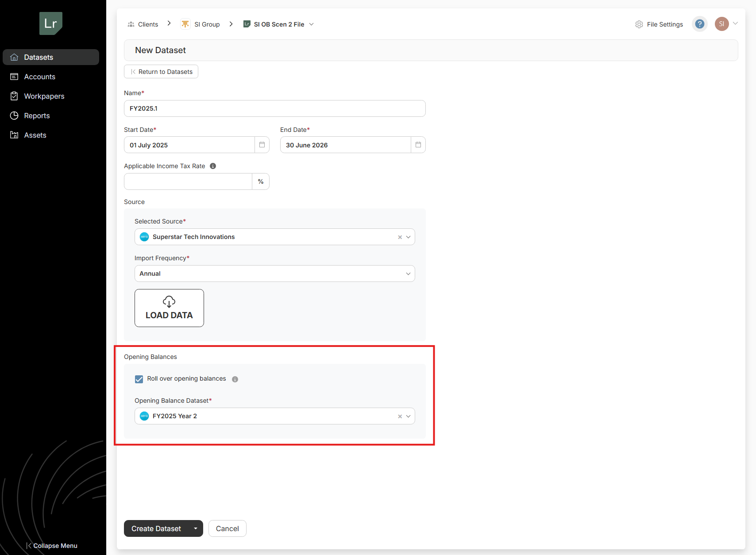Click the Assets building icon
Image resolution: width=756 pixels, height=555 pixels.
(x=14, y=135)
